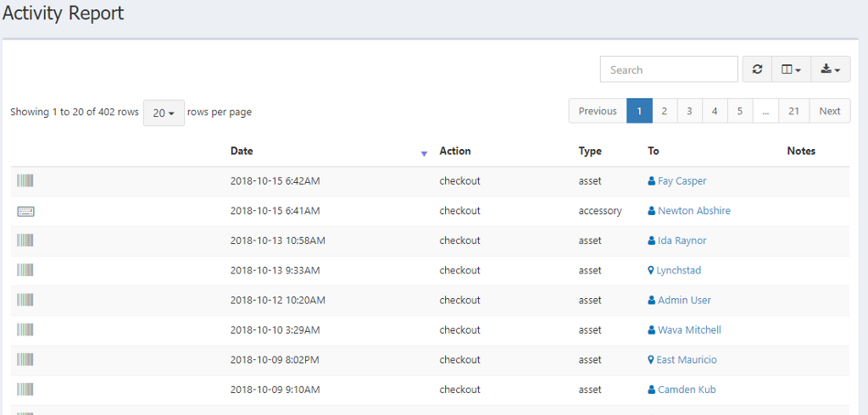Click the barcode icon in Fay Casper row
Image resolution: width=868 pixels, height=415 pixels.
coord(25,180)
